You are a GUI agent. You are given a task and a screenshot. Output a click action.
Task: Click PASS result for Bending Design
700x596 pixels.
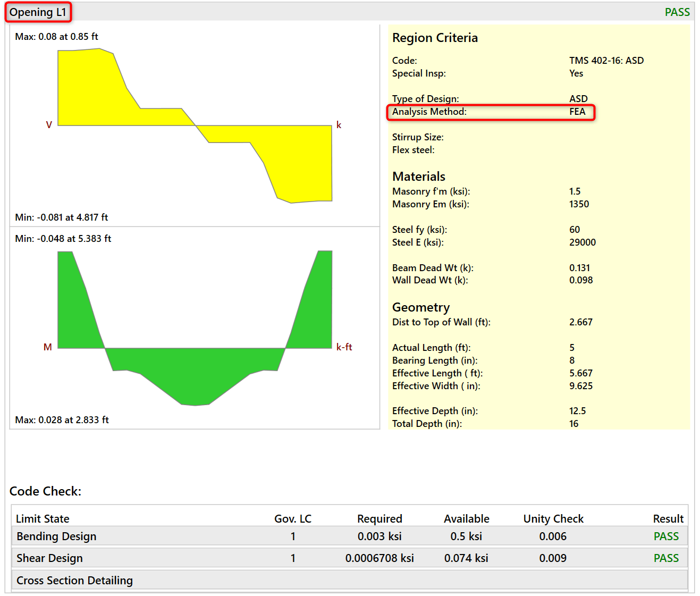[665, 536]
